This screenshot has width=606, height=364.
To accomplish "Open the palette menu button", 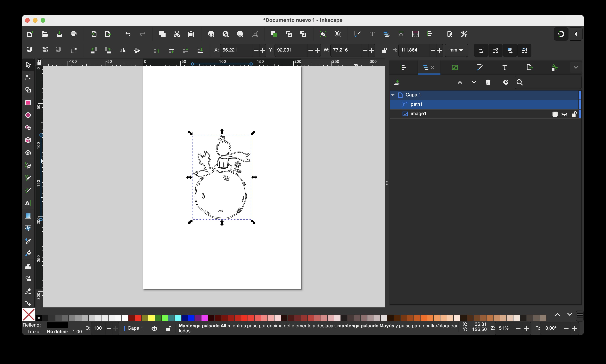I will point(580,316).
